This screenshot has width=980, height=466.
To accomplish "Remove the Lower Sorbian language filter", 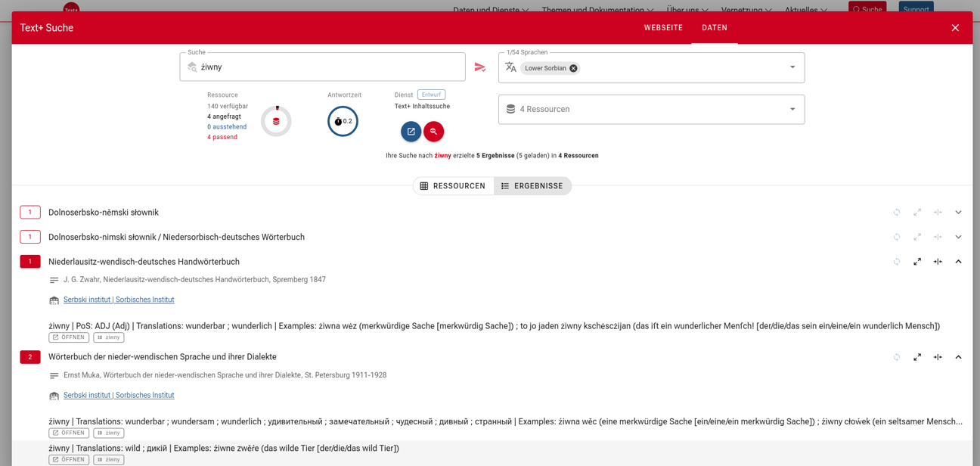I will click(x=573, y=68).
